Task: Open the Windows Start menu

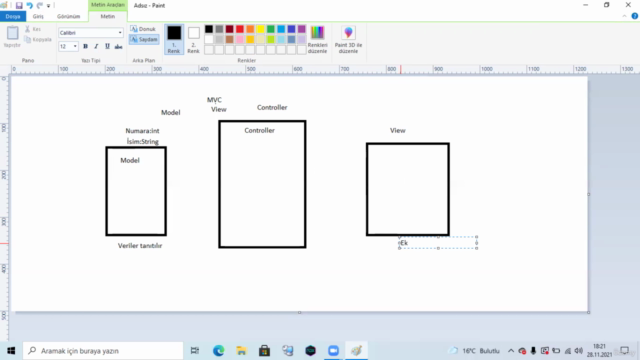Action: (11, 351)
